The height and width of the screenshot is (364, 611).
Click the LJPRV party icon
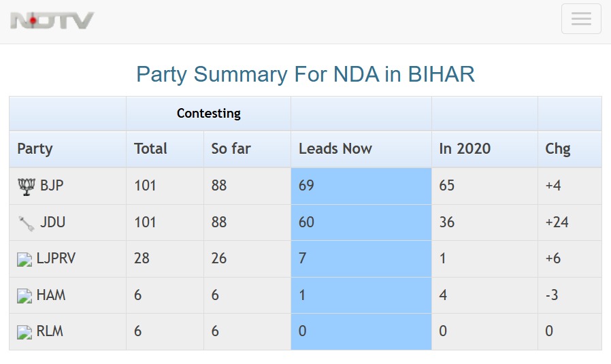(24, 259)
